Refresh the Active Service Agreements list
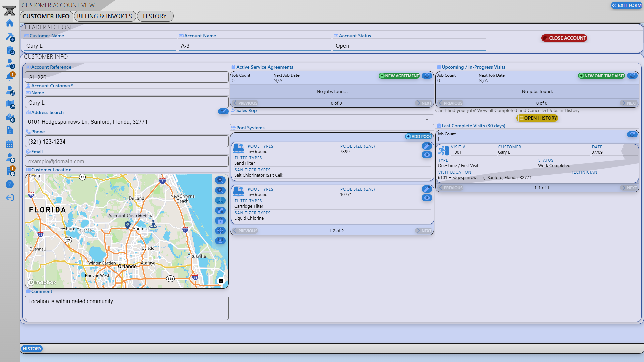 coord(427,76)
